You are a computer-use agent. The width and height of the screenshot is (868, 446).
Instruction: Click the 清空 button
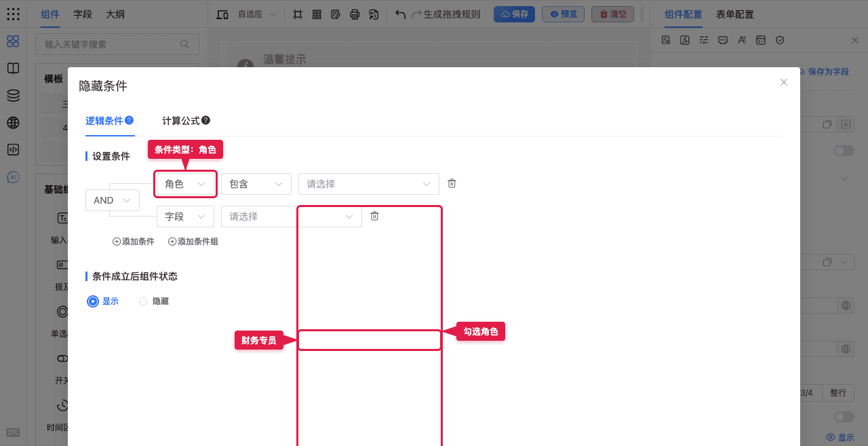[x=612, y=14]
